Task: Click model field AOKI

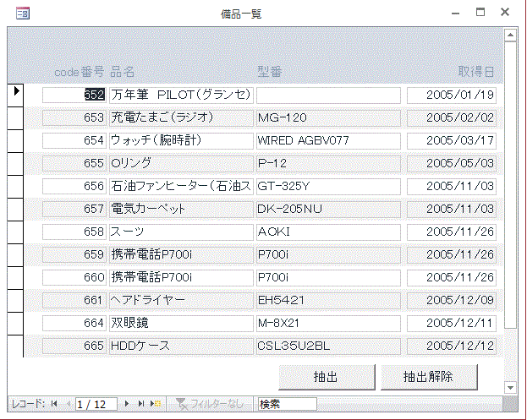Action: pyautogui.click(x=328, y=232)
